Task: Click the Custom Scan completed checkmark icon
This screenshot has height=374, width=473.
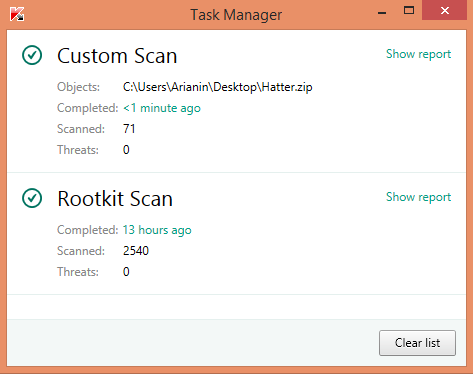Action: [32, 55]
